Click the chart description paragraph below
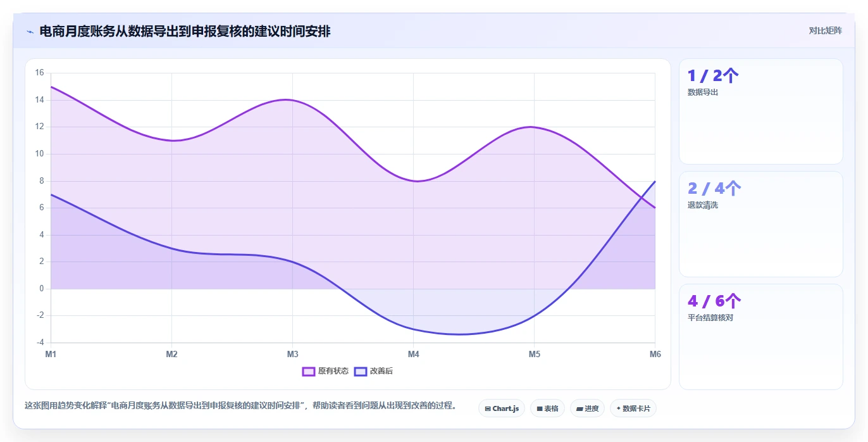This screenshot has height=442, width=868. pos(240,405)
